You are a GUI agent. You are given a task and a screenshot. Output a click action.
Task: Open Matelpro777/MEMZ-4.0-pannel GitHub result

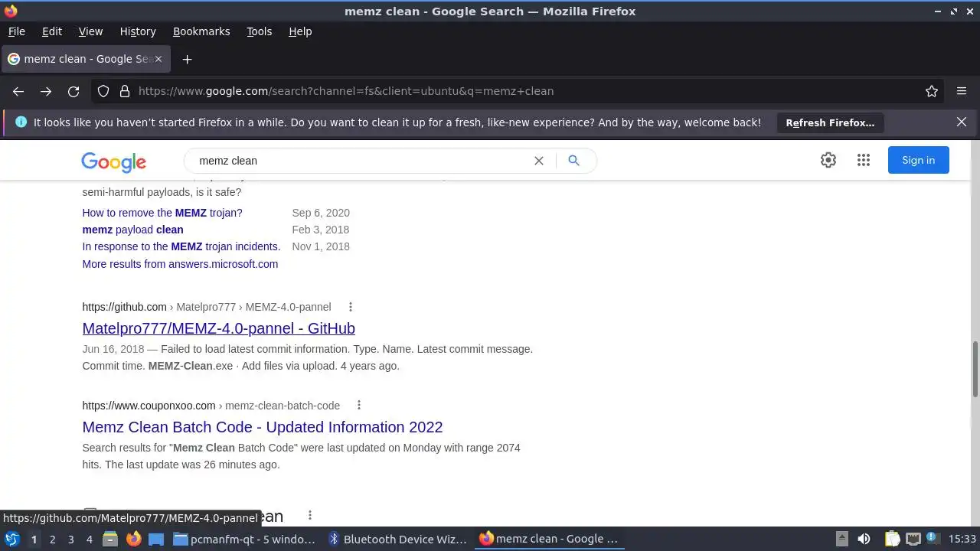click(x=218, y=328)
